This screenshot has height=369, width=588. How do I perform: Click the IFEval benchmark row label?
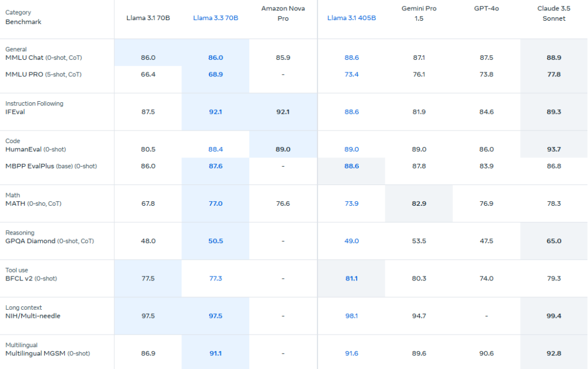coord(15,112)
